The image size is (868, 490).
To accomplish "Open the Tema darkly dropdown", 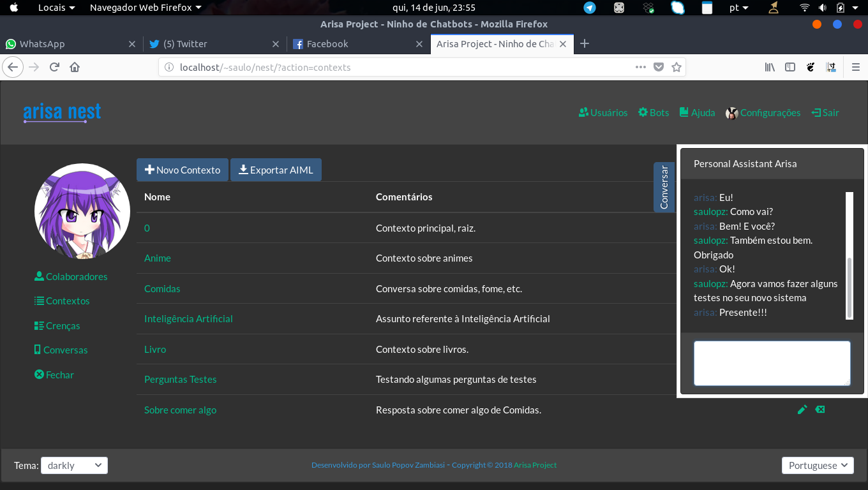I will point(74,466).
